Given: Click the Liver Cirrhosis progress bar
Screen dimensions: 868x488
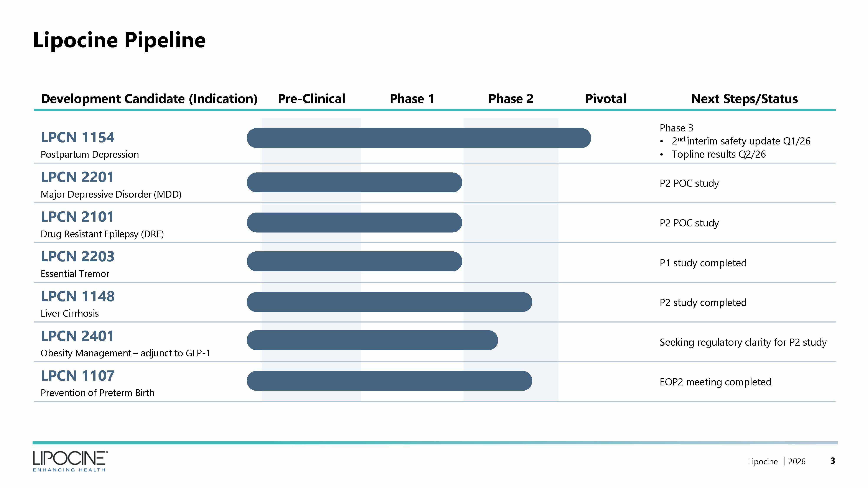Looking at the screenshot, I should (x=389, y=302).
